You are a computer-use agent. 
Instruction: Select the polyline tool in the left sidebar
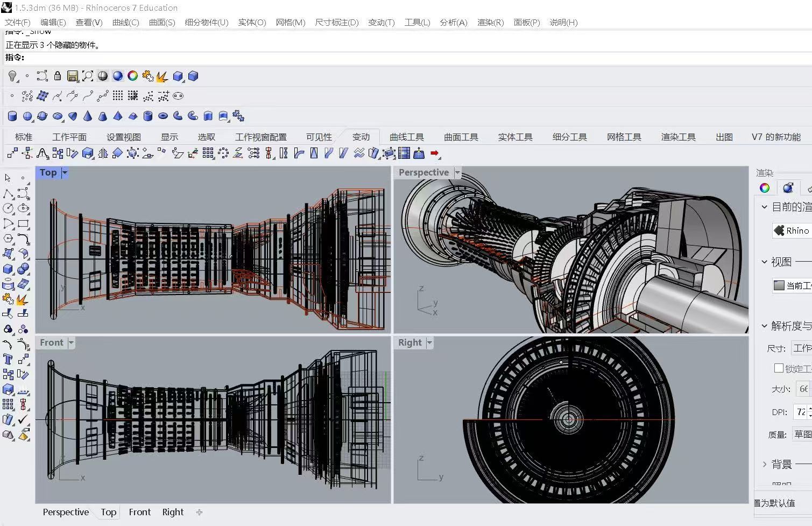click(8, 193)
